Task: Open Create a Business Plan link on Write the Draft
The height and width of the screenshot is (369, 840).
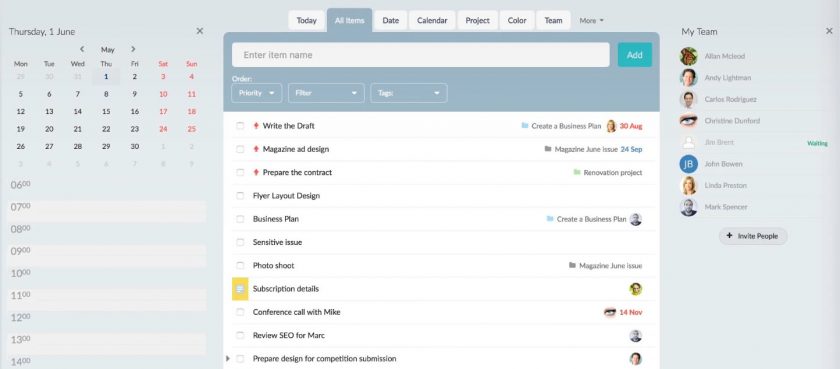Action: (566, 126)
